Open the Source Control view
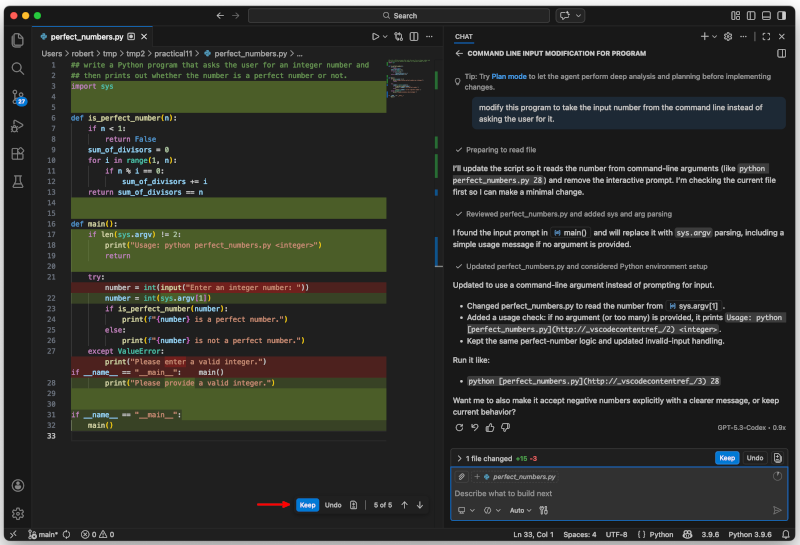 point(18,97)
